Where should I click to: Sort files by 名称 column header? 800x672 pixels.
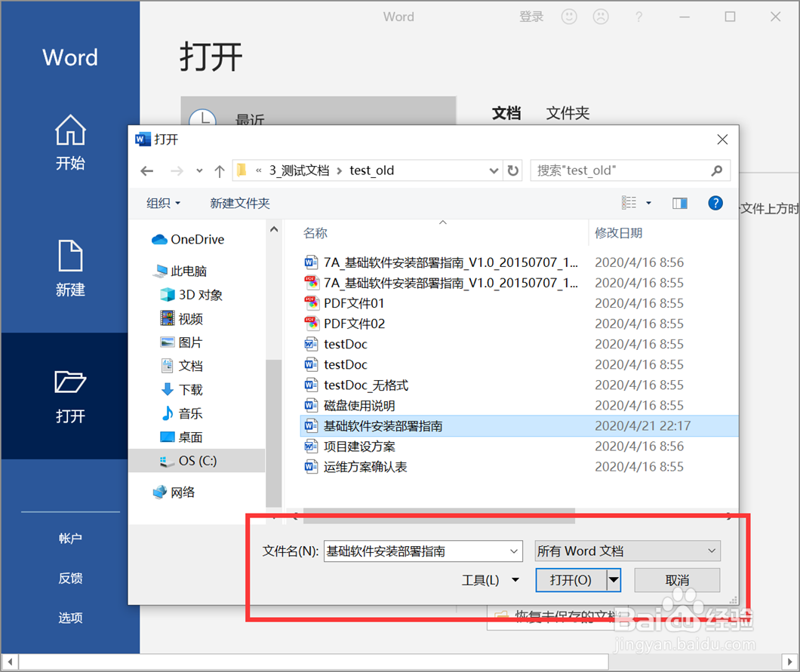315,233
